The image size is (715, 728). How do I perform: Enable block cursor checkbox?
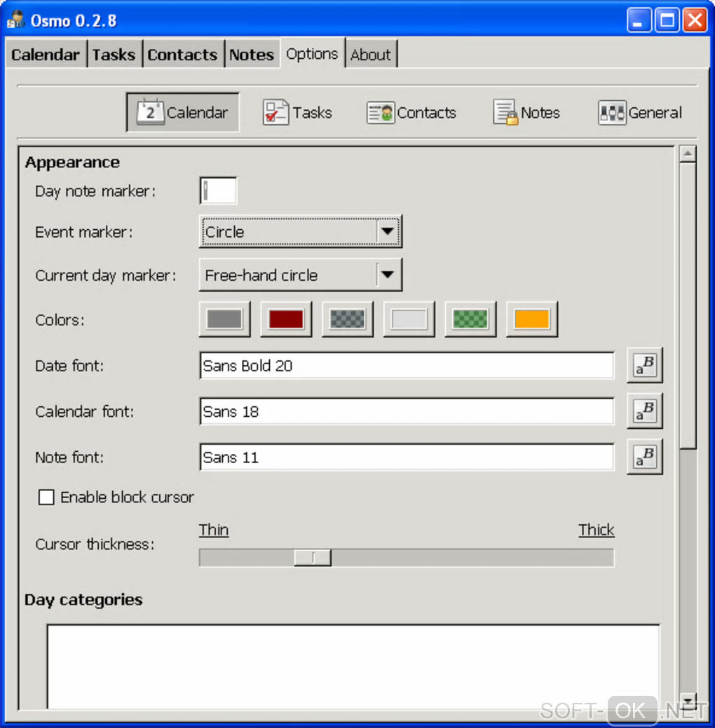click(46, 497)
